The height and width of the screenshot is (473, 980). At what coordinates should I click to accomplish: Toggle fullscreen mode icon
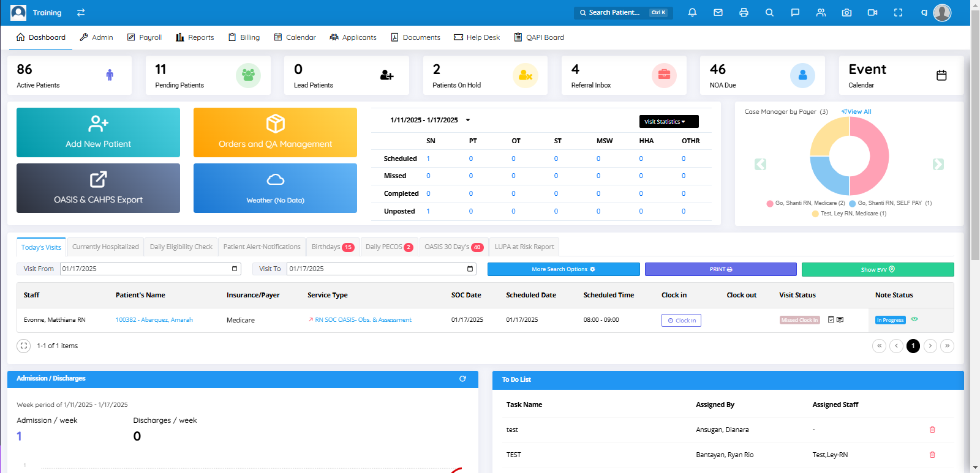pyautogui.click(x=898, y=12)
